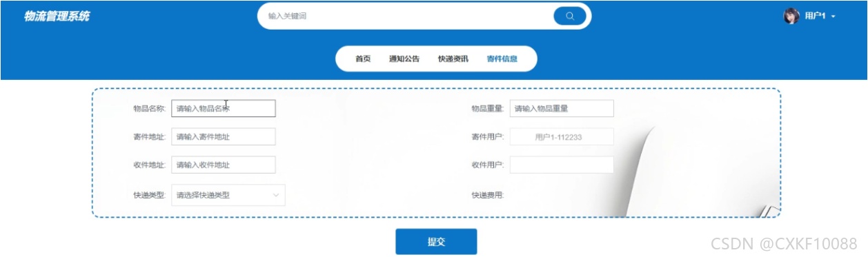
Task: Go to the 首页 tab
Action: pos(363,59)
